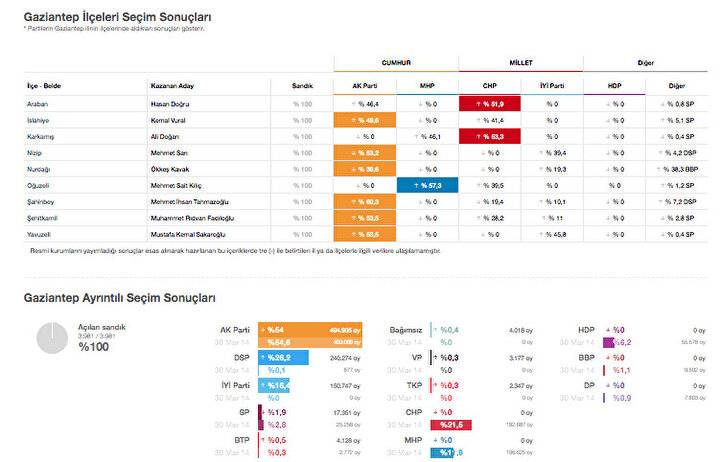Image resolution: width=720 pixels, height=462 pixels.
Task: Click the up arrow in Araban CHP cell
Action: click(475, 103)
